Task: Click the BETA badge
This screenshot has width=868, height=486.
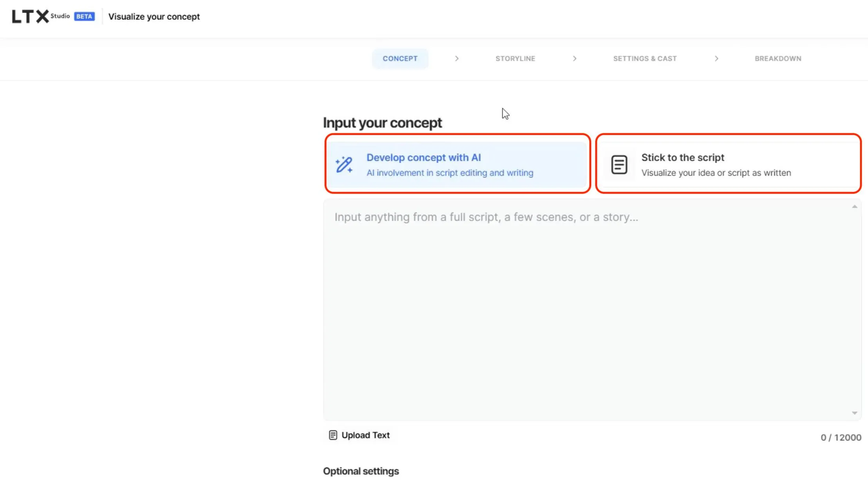Action: (84, 16)
